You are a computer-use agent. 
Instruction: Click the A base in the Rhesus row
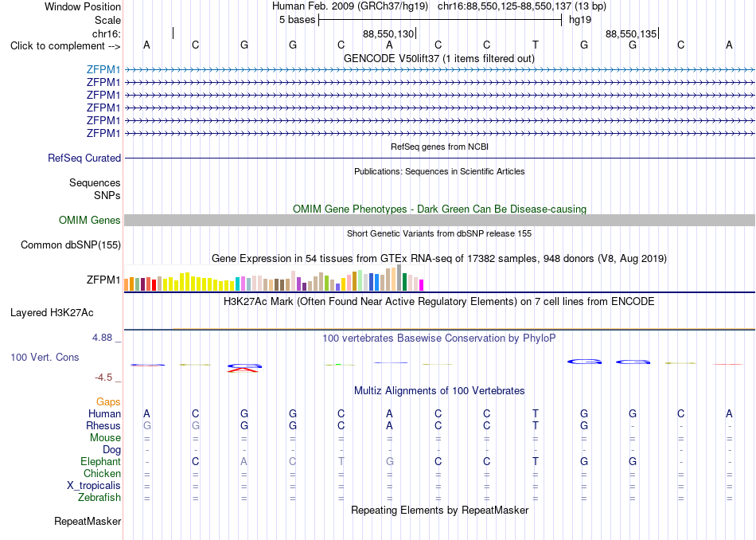pos(389,426)
